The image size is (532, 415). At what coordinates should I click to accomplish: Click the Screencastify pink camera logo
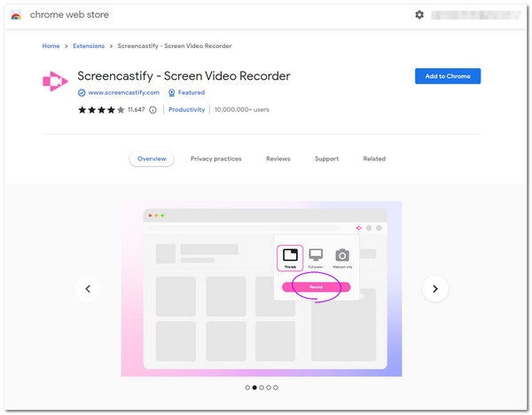[x=55, y=82]
